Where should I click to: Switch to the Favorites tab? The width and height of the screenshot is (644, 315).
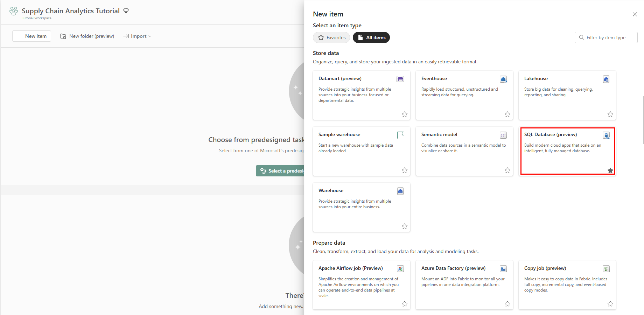coord(331,37)
